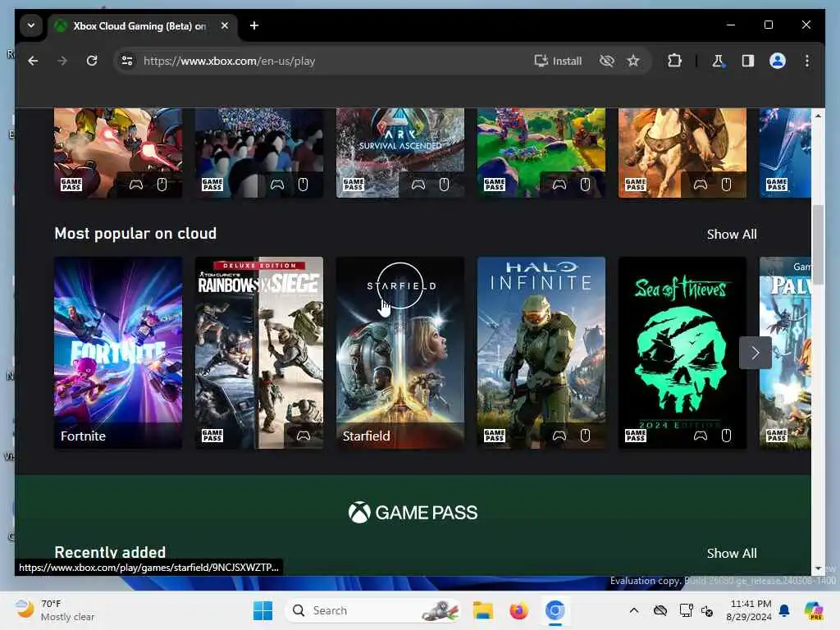Click Game Pass badge on Halo Infinite

(x=495, y=436)
